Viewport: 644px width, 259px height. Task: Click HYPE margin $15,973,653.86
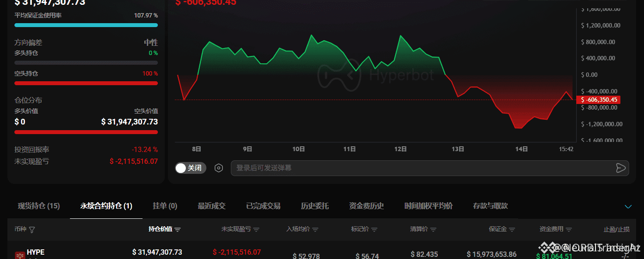pos(491,254)
